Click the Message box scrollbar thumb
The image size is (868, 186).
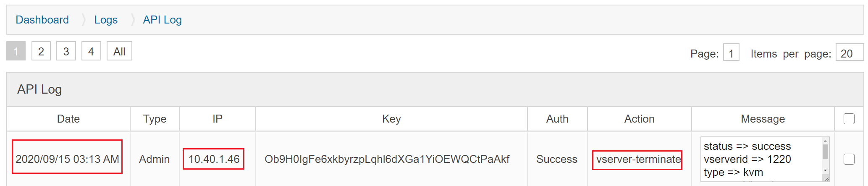click(x=825, y=152)
